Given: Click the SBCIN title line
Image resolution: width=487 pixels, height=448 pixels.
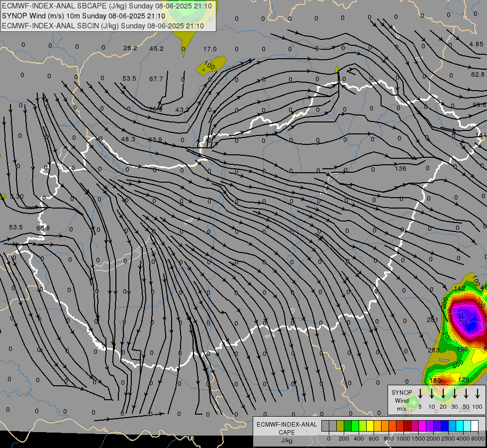Looking at the screenshot, I should point(103,26).
